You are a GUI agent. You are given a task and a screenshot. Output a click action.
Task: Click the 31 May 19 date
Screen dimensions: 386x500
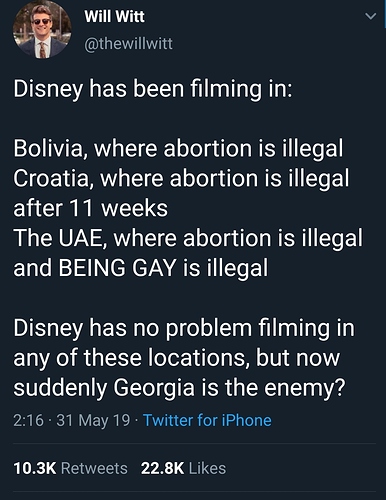tap(93, 420)
